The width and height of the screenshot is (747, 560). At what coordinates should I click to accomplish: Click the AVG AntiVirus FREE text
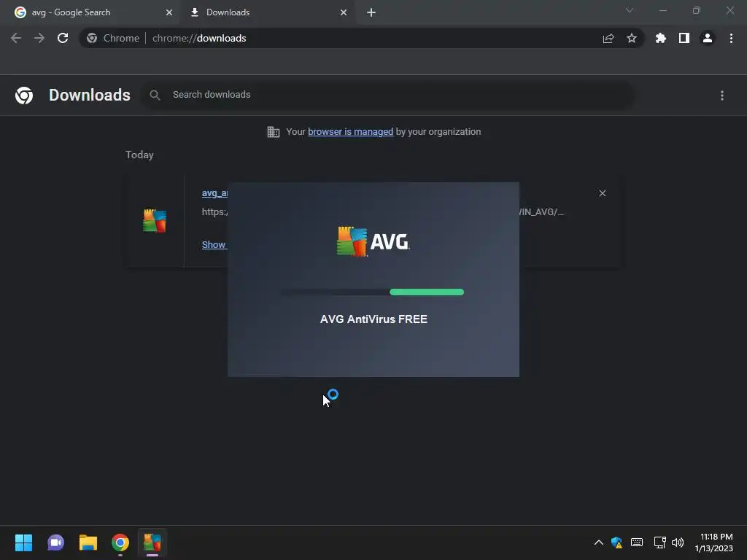coord(373,319)
